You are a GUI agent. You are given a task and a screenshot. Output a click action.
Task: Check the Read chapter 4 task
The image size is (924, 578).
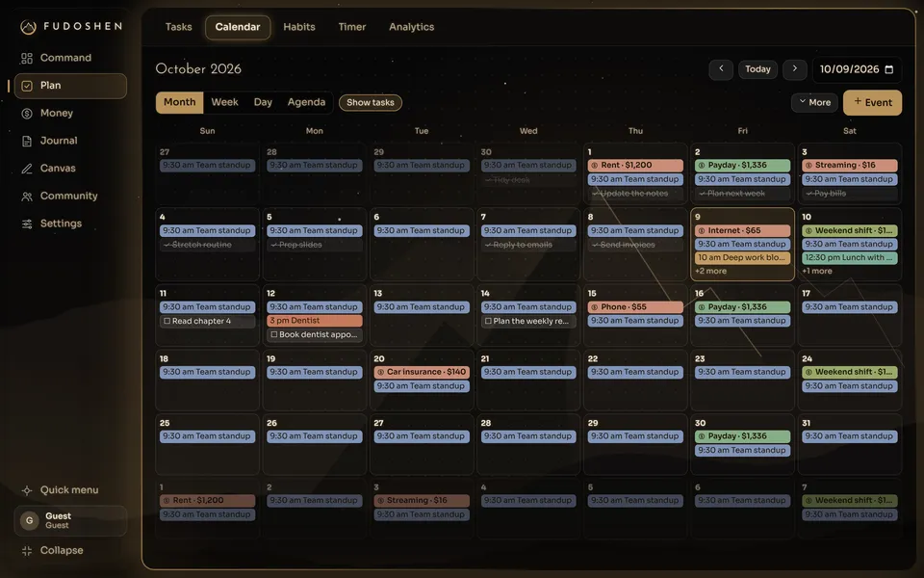167,321
